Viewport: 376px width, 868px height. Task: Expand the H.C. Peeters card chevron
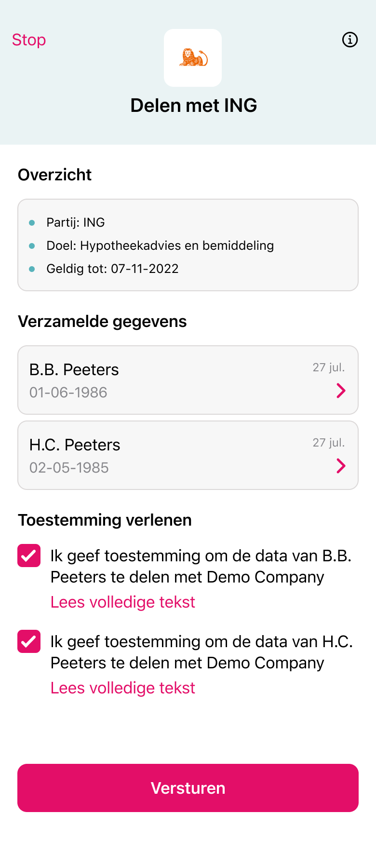point(341,466)
